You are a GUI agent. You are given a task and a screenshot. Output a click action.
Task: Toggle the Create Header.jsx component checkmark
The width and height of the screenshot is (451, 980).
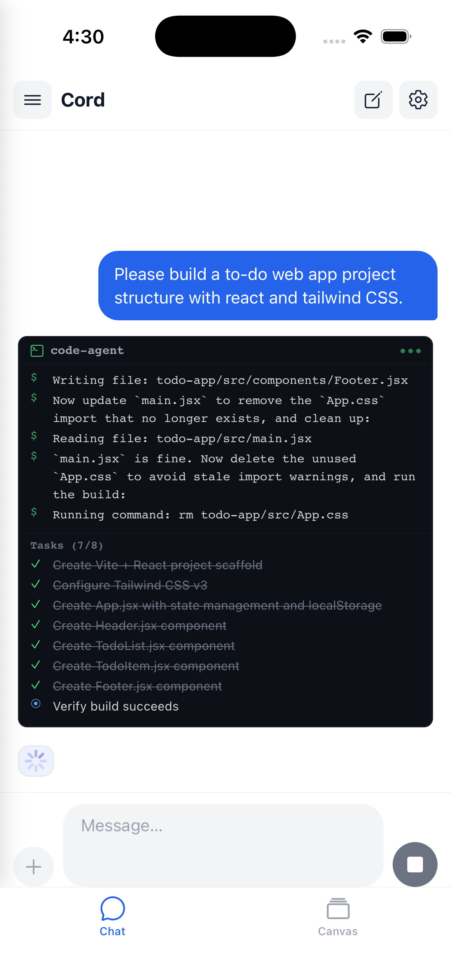pos(36,624)
